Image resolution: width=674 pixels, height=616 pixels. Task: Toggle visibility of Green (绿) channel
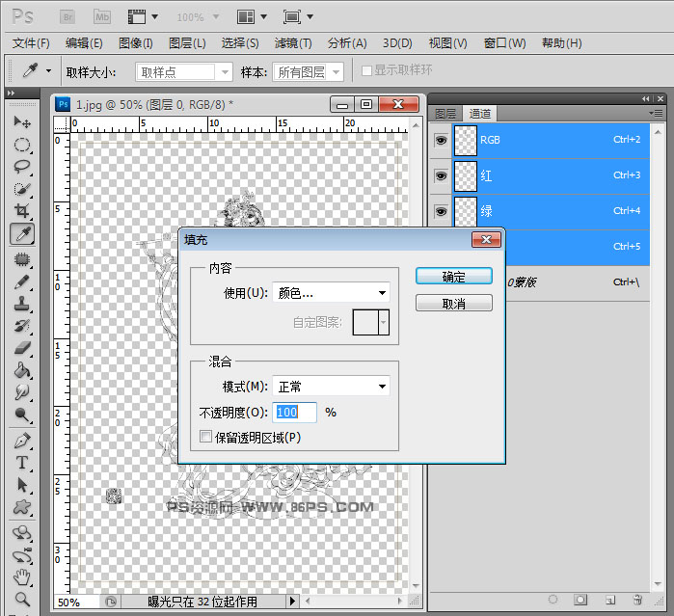coord(441,211)
